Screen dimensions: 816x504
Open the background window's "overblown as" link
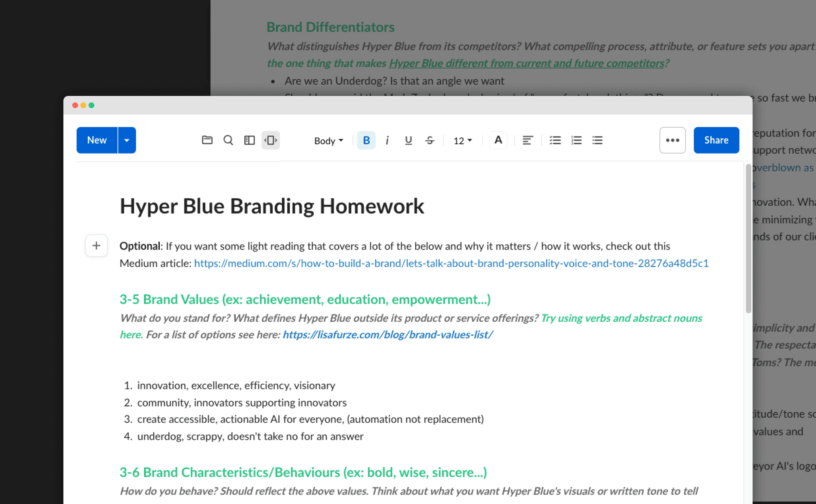783,167
